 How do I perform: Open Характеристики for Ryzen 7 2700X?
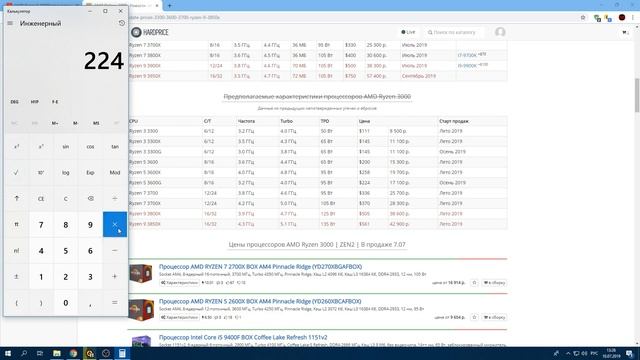coord(180,282)
